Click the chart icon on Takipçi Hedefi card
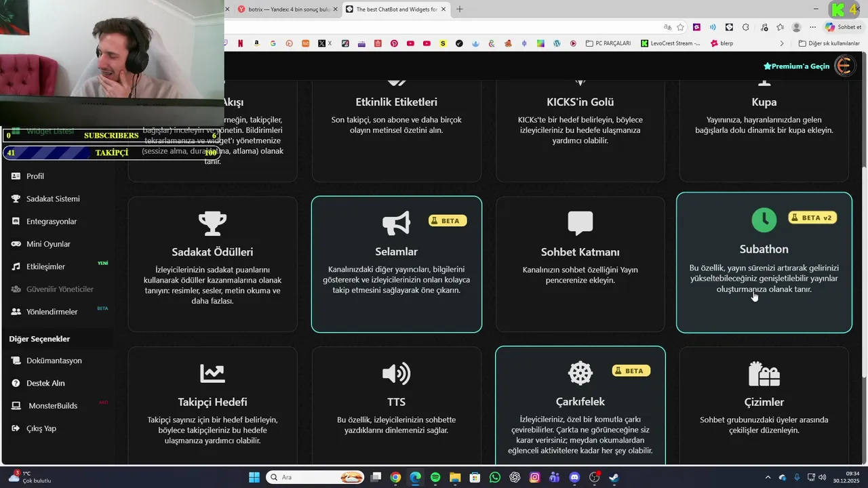Viewport: 868px width, 488px height. tap(212, 373)
